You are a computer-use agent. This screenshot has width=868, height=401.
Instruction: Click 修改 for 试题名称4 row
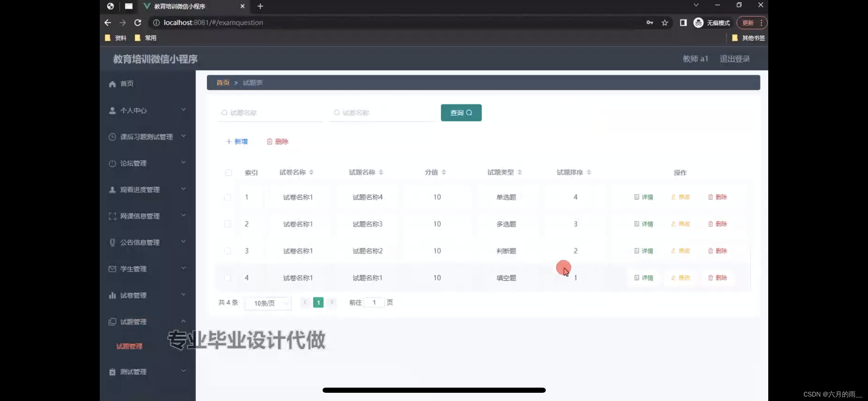click(680, 197)
